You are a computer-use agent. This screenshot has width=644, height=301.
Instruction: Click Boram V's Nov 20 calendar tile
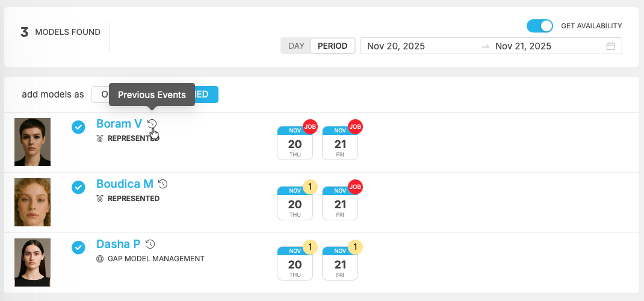[295, 143]
